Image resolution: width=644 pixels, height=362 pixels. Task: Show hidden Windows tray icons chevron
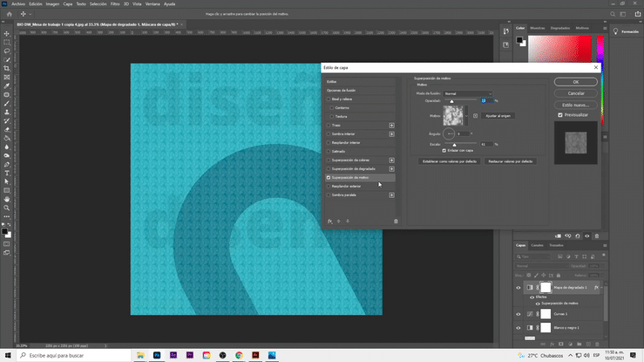point(570,355)
